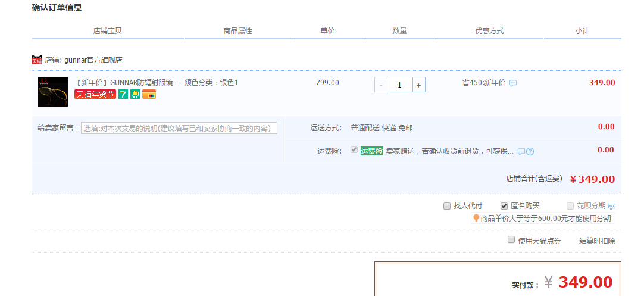Click the 优惠方式 column header
The height and width of the screenshot is (296, 644).
tap(490, 31)
